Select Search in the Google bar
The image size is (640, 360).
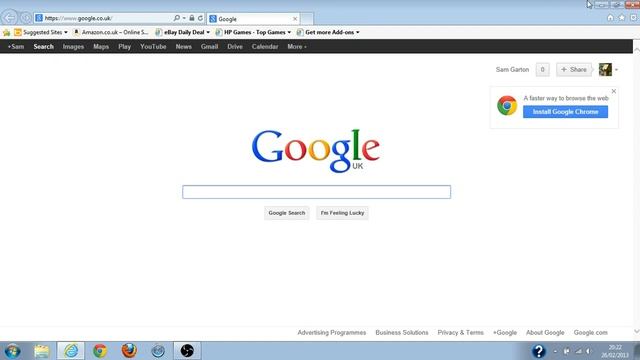click(x=44, y=47)
